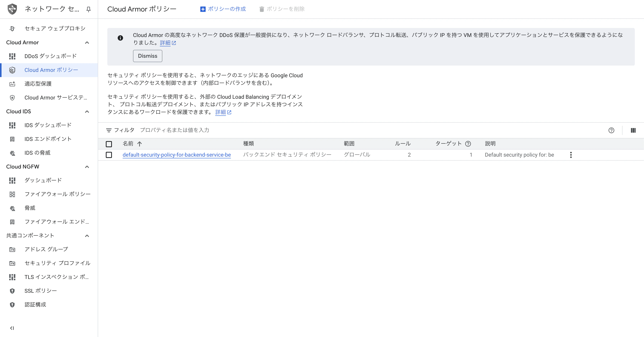
Task: Click 'Default security policy for: be' description
Action: pyautogui.click(x=519, y=155)
